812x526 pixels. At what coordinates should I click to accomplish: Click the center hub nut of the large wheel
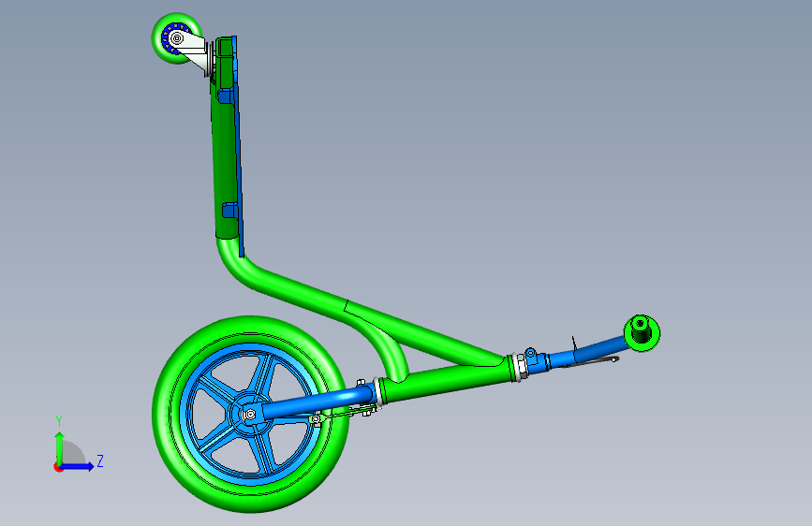[x=250, y=415]
